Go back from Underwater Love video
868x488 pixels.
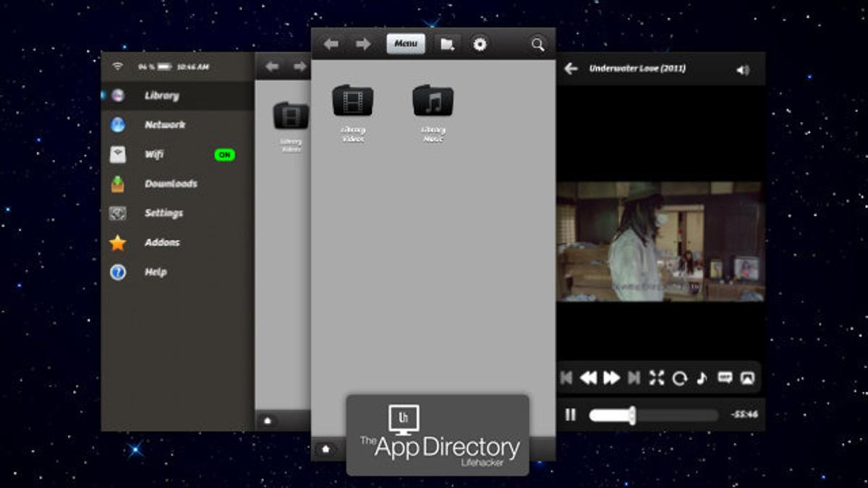[x=571, y=69]
